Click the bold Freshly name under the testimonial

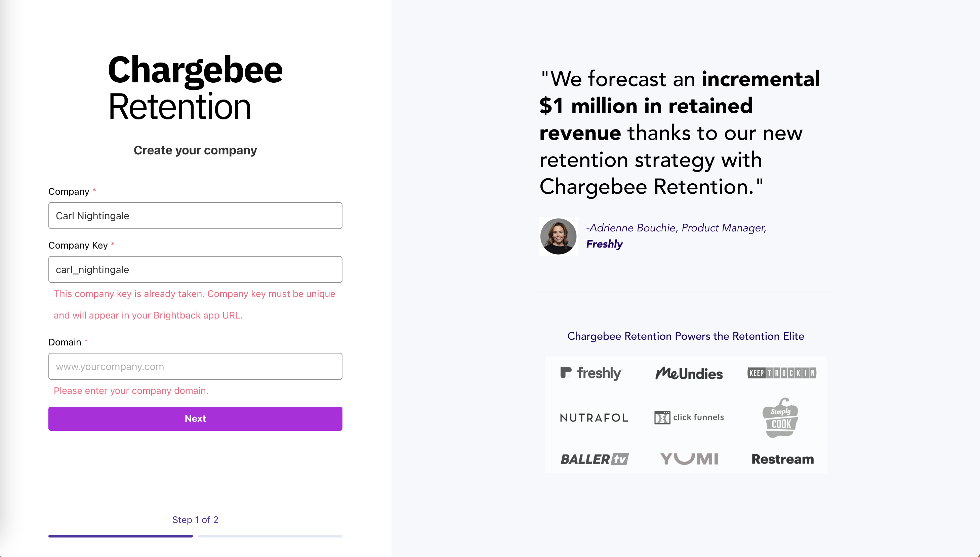point(604,244)
